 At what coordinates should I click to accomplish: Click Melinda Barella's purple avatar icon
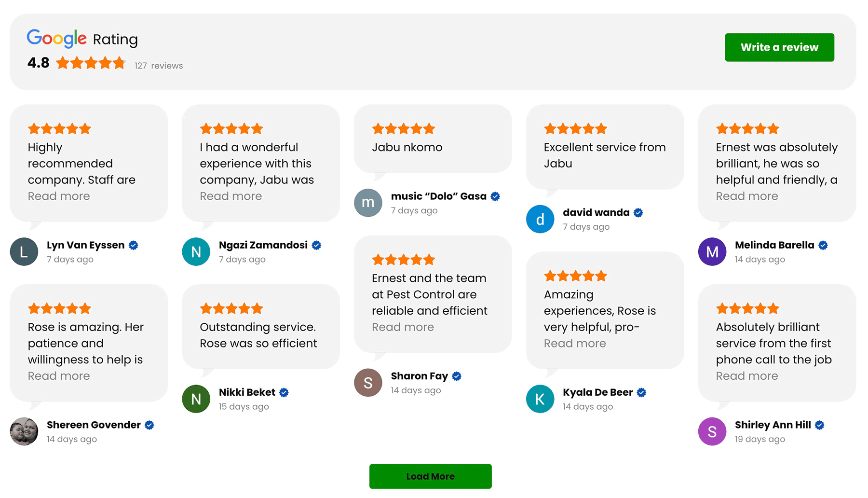(712, 251)
